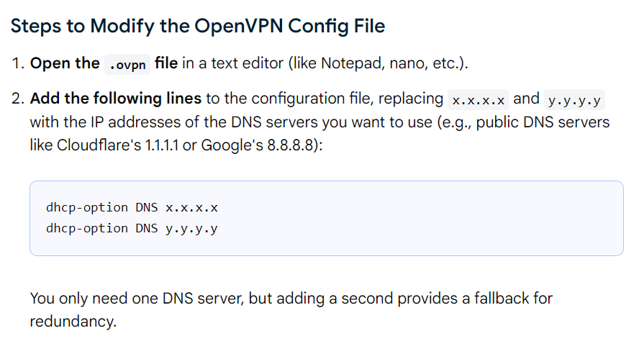Click the "Steps to Modify the OpenVPN Config File" heading
The image size is (644, 341).
198,27
